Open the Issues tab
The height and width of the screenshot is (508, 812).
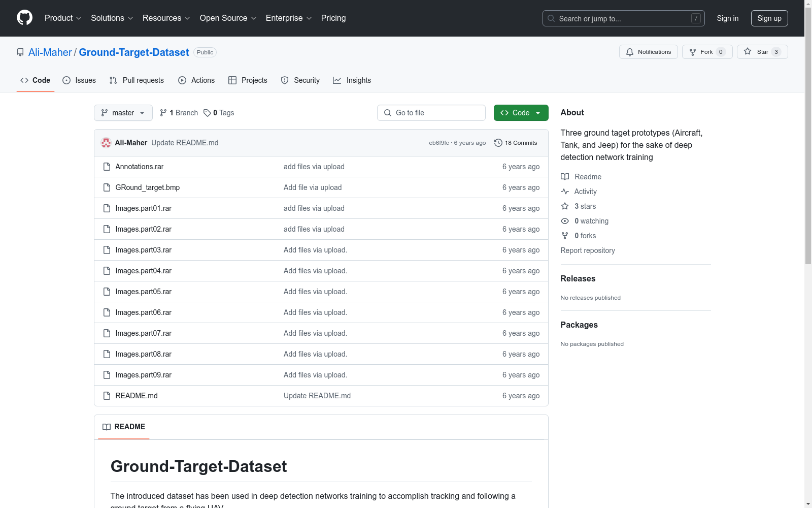(79, 80)
